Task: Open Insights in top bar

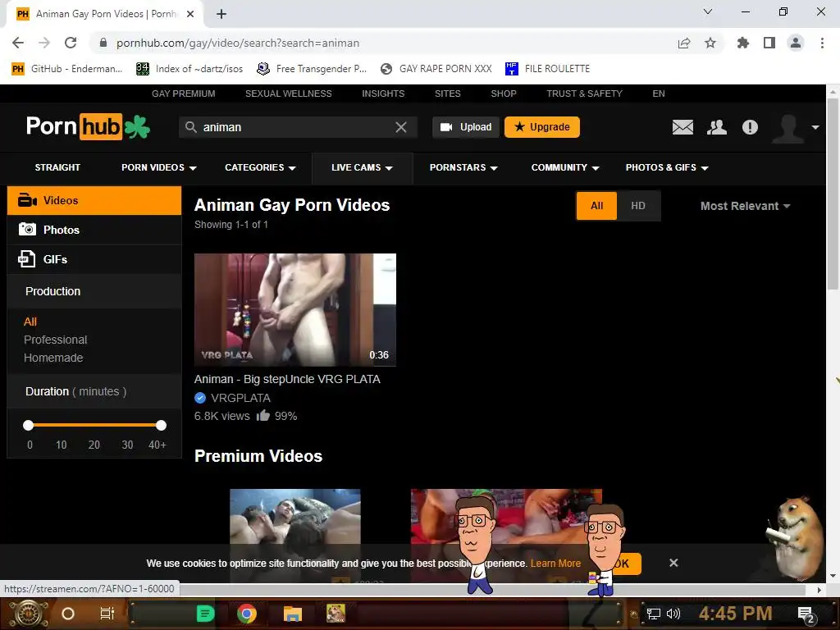Action: coord(383,94)
